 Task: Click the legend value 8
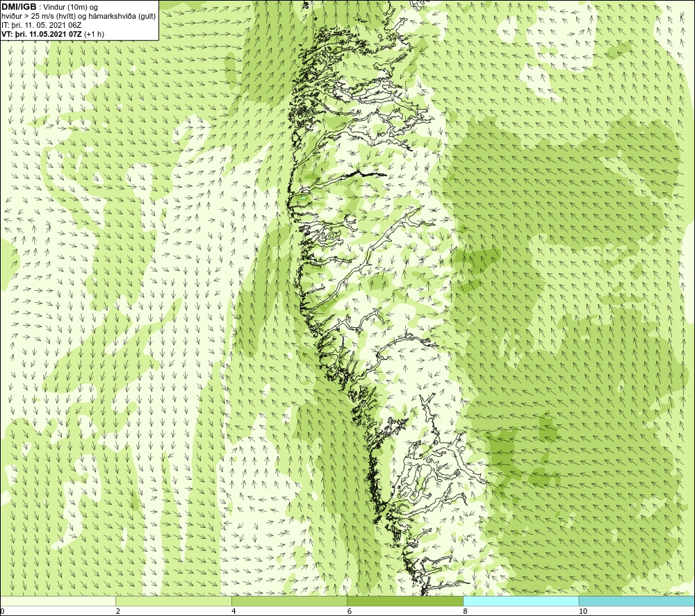click(x=465, y=612)
